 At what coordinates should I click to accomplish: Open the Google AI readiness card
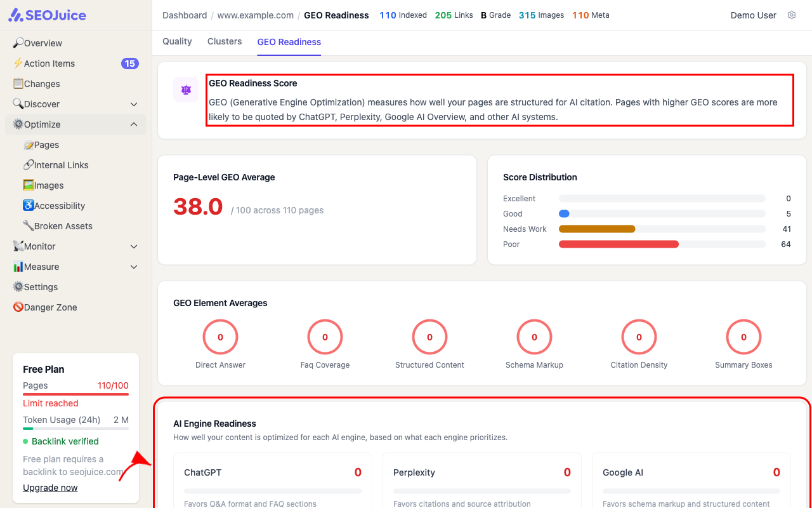click(x=691, y=481)
